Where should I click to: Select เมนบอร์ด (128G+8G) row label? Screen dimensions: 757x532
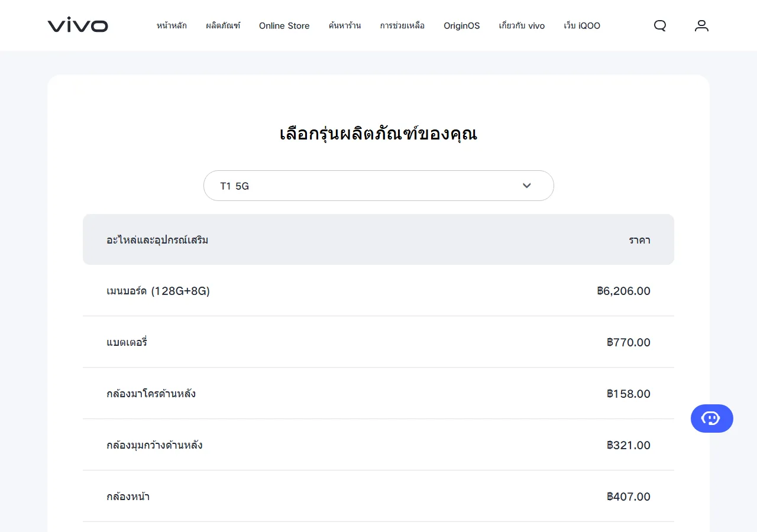tap(158, 291)
